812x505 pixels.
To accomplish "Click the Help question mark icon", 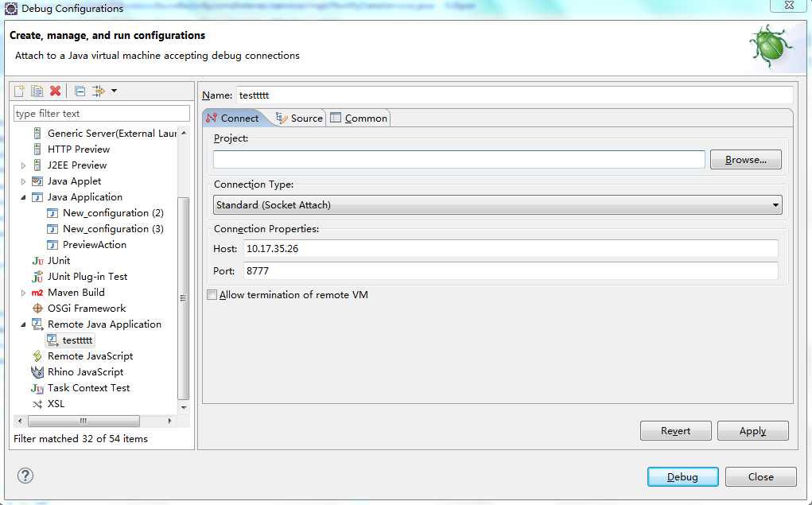I will (x=25, y=476).
